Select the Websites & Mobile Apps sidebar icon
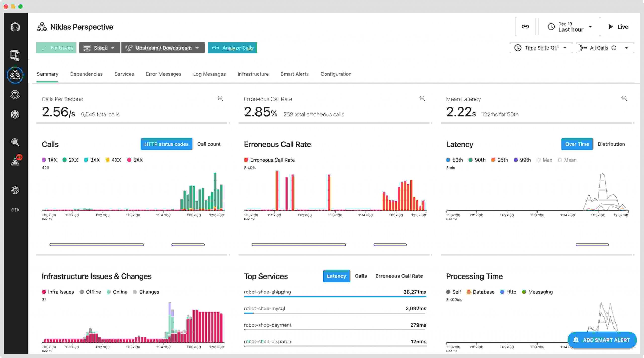Viewport: 644px width, 358px height. coord(15,55)
